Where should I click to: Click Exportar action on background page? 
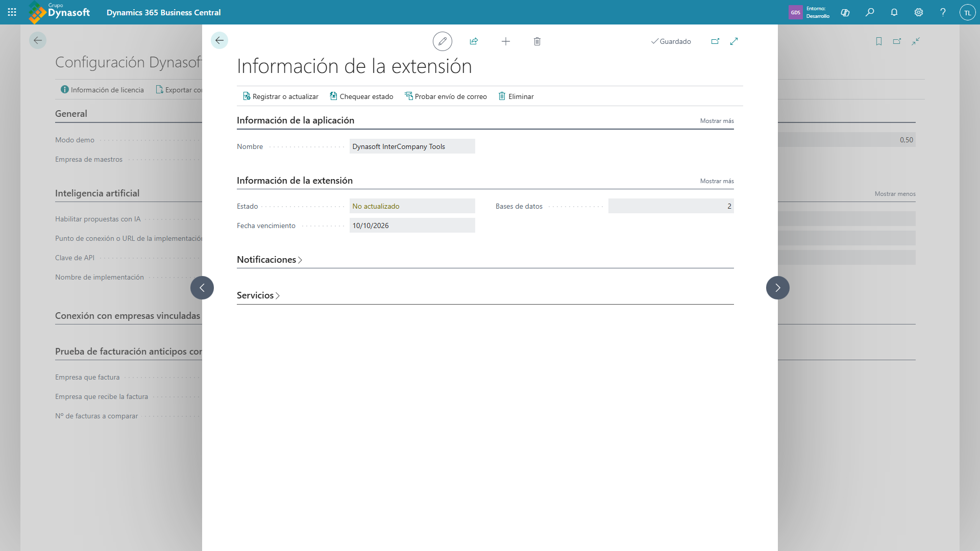[179, 90]
